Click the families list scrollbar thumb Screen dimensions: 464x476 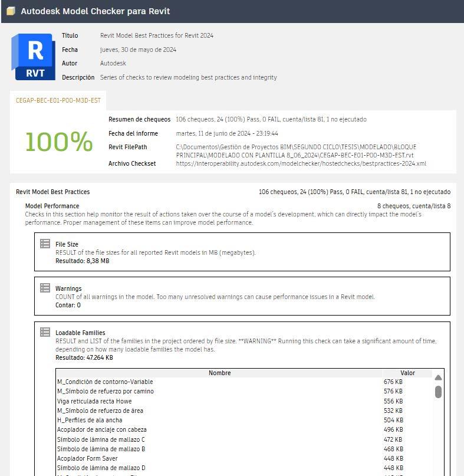[438, 392]
